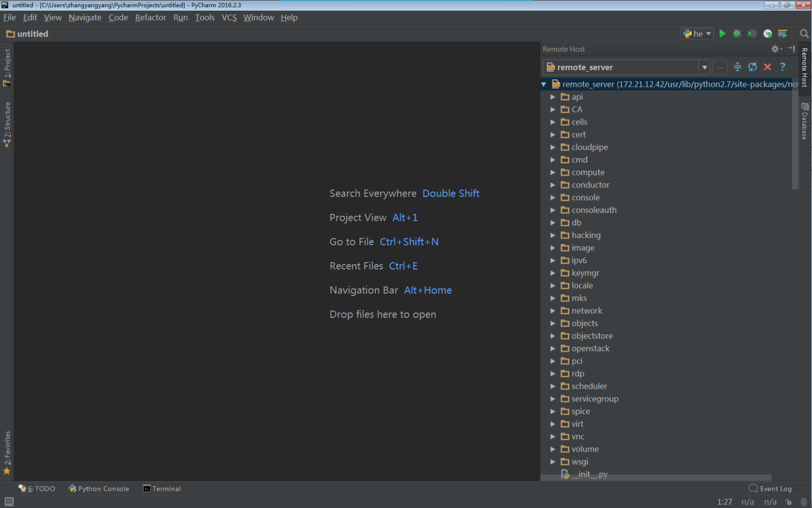812x508 pixels.
Task: Refresh the remote host listing
Action: (x=753, y=67)
